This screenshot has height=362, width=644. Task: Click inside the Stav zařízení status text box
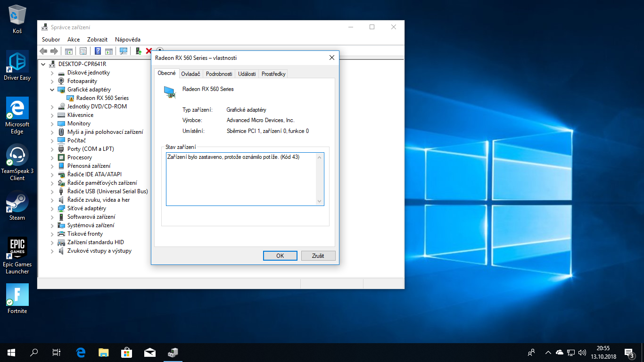pos(241,179)
